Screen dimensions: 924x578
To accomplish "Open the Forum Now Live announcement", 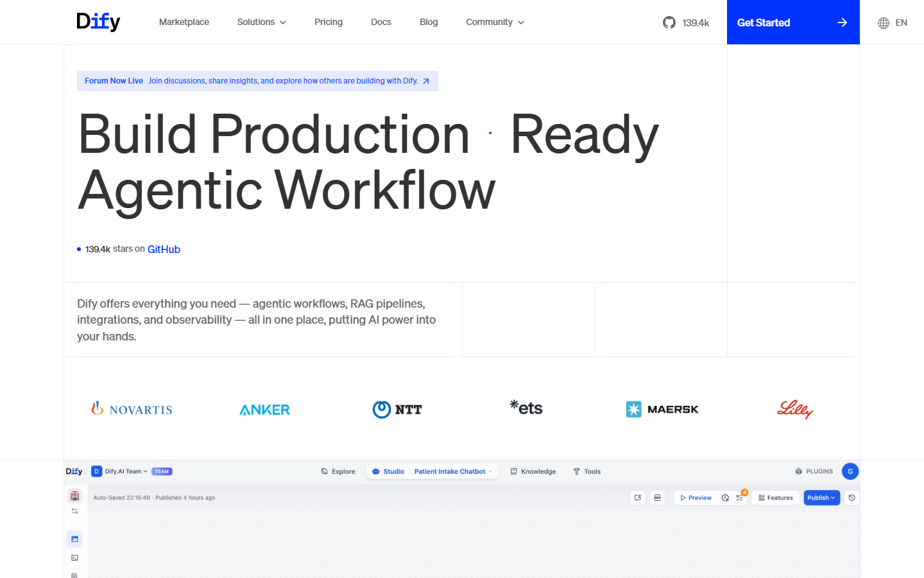I will coord(257,80).
